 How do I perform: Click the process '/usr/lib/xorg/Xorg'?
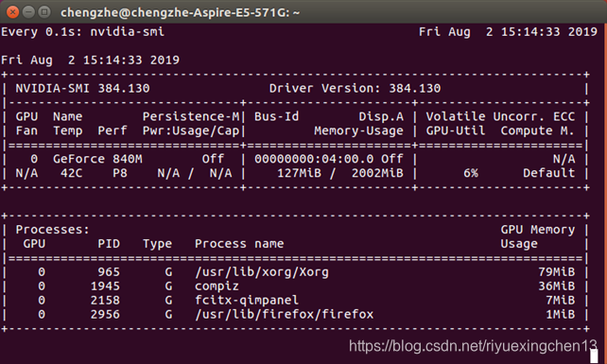[x=262, y=272]
